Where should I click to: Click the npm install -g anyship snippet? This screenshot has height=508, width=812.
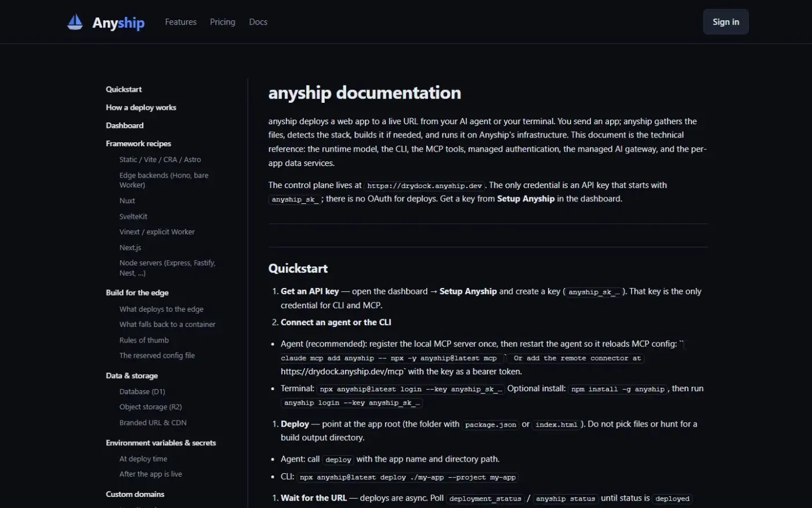(618, 389)
